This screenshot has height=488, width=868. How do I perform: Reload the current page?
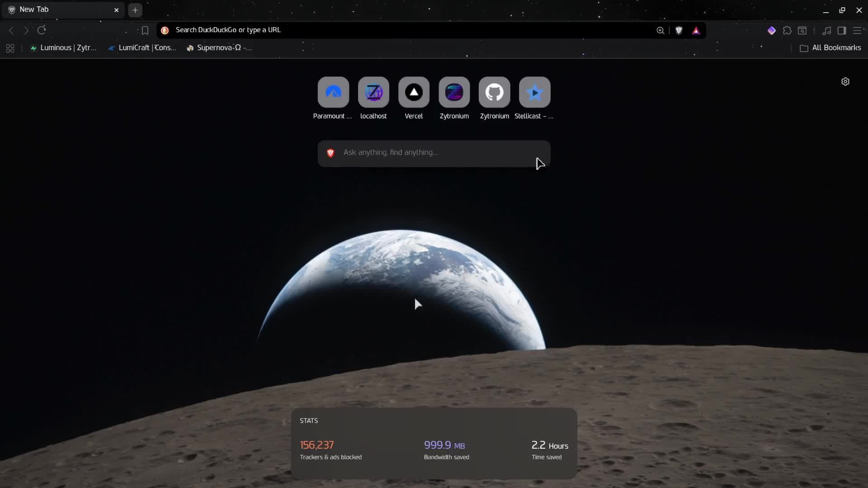point(42,30)
